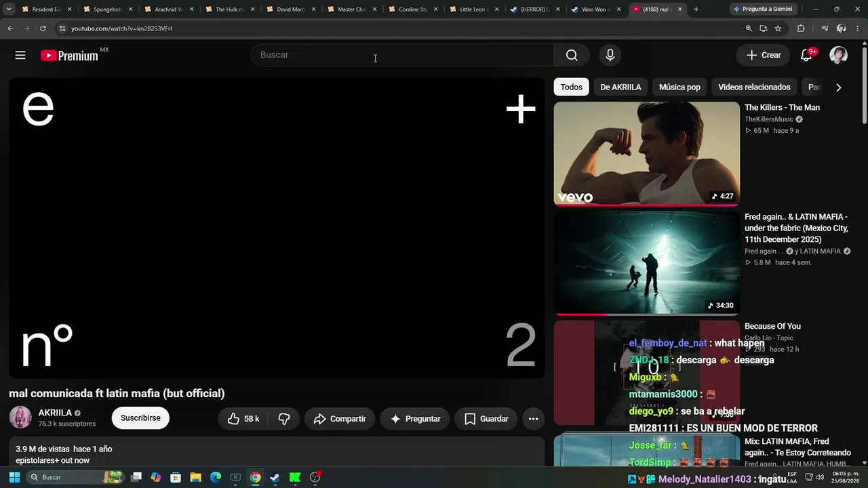868x488 pixels.
Task: Open File Explorer from the taskbar
Action: (x=195, y=477)
